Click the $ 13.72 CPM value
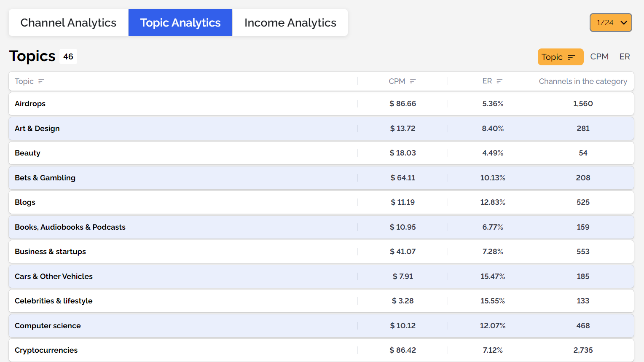Viewport: 644px width, 362px height. tap(402, 129)
